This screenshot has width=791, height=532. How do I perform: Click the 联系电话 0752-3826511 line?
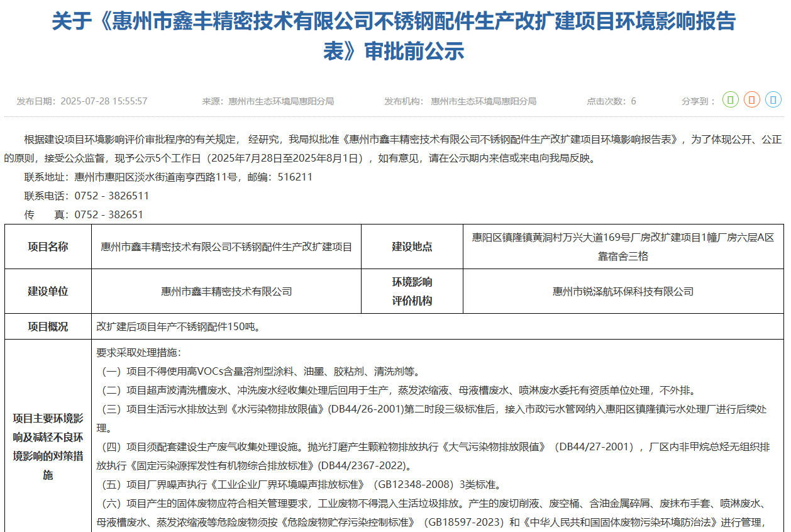87,196
